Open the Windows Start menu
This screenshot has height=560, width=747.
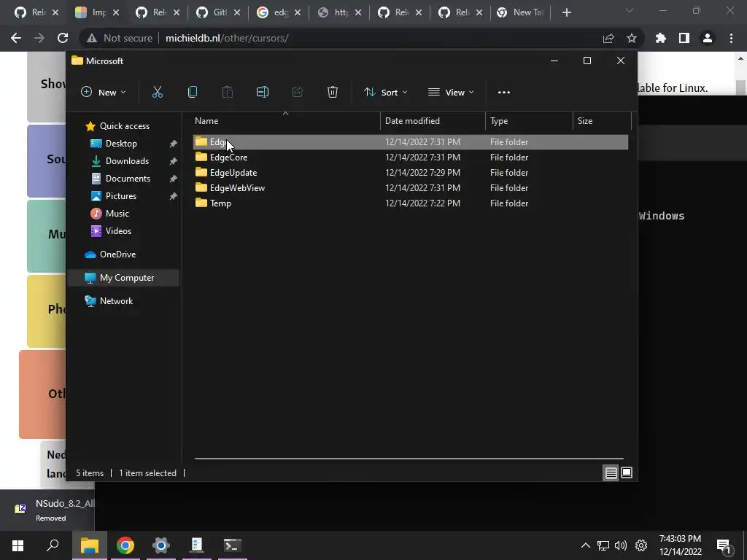18,545
